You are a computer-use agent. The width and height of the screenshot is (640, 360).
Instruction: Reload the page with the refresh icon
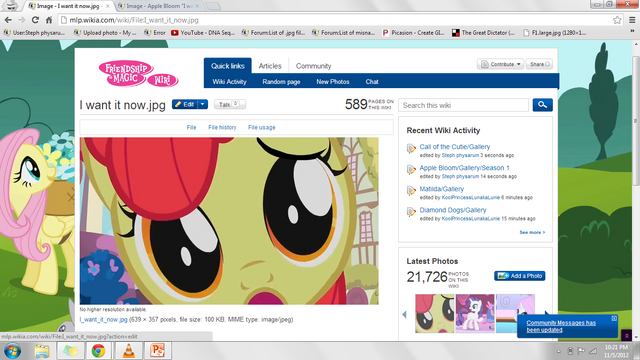coord(35,20)
